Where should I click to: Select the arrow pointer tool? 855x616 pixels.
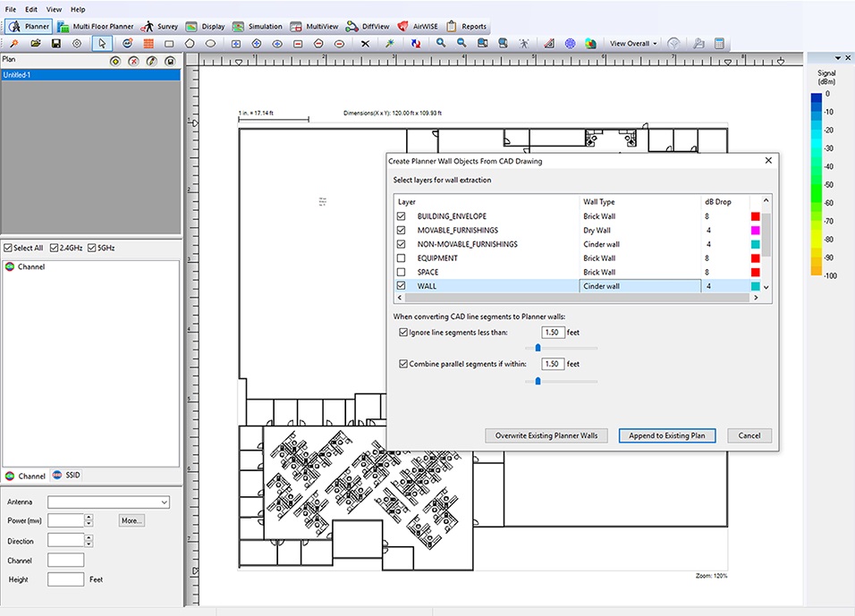(x=102, y=43)
